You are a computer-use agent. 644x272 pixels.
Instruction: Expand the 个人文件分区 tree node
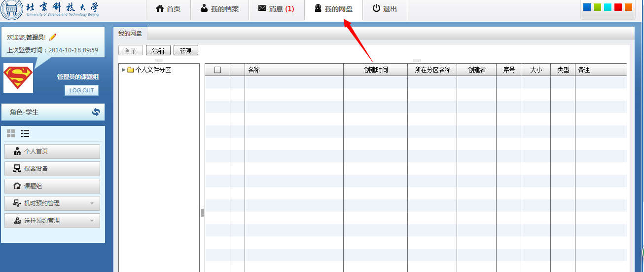tap(123, 70)
